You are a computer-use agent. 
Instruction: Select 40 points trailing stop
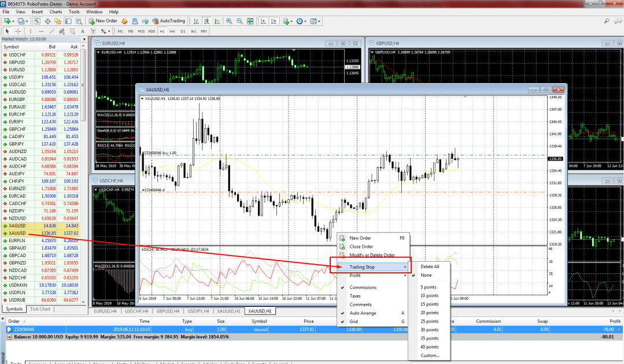point(430,347)
